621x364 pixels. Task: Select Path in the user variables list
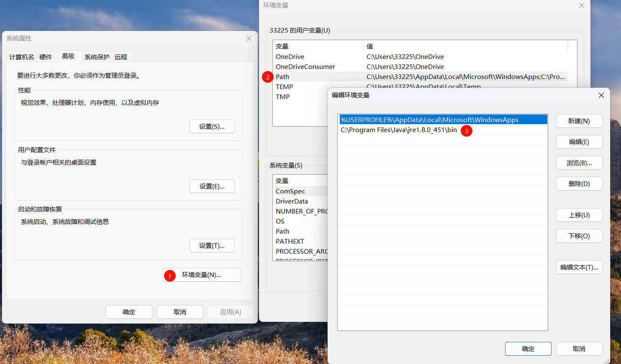[x=282, y=77]
